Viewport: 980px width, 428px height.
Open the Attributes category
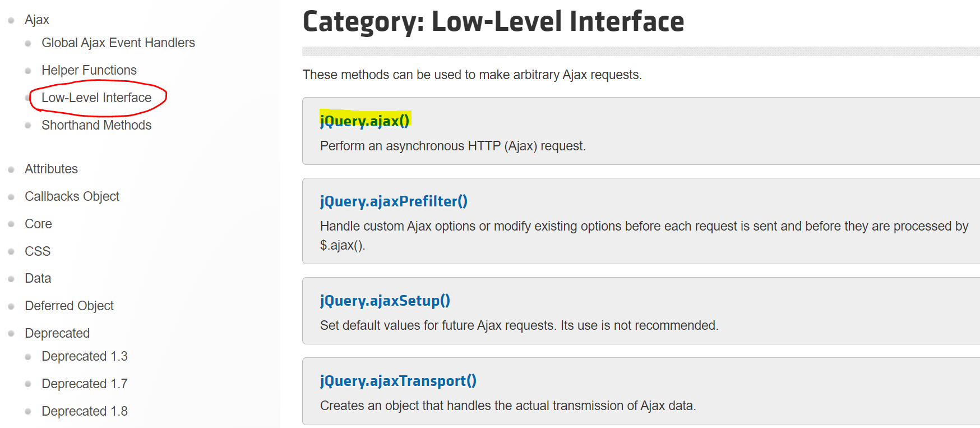[x=51, y=169]
